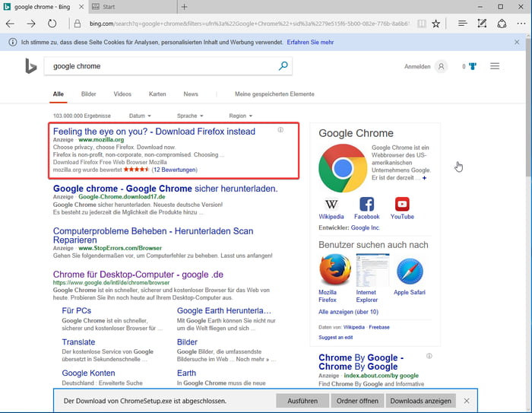Open the Für PCs sublink
Screen dimensions: 532x413
coord(76,310)
